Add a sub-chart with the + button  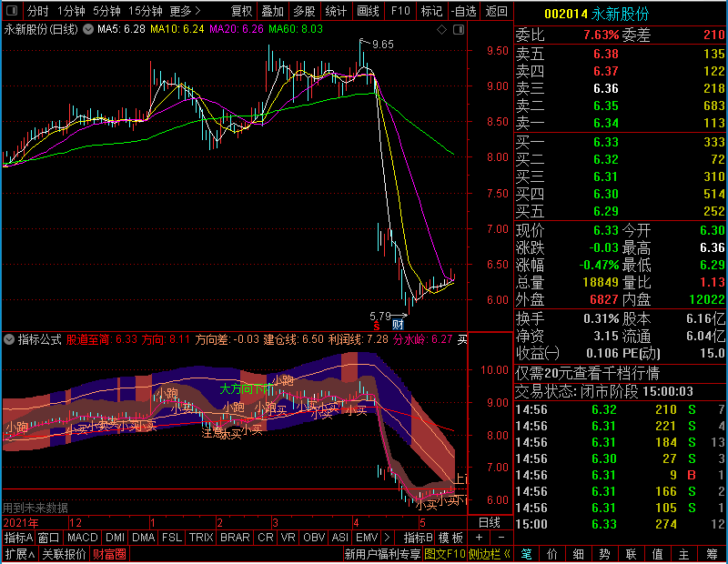point(480,538)
